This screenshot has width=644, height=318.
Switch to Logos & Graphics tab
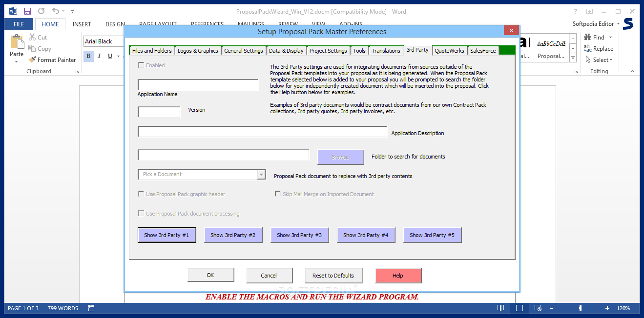click(x=198, y=51)
